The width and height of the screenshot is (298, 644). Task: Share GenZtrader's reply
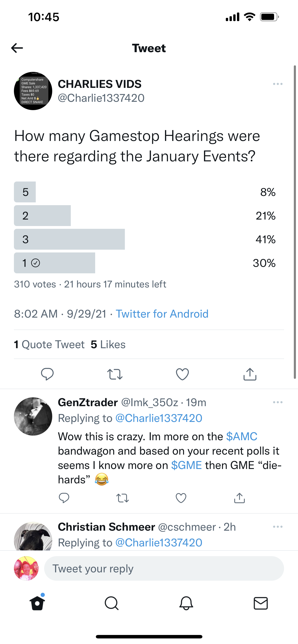[x=240, y=498]
